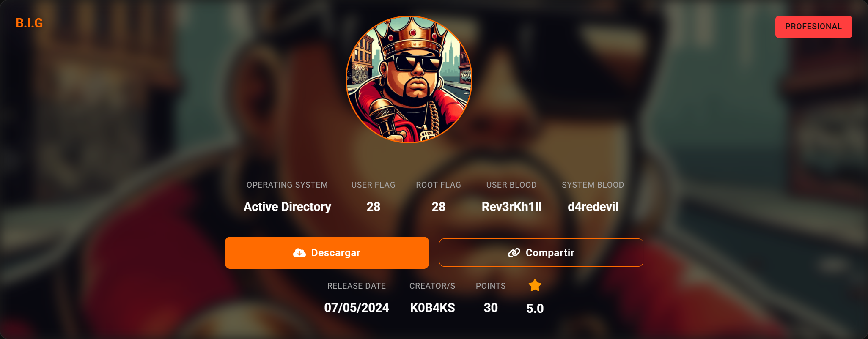Click the points value 30
This screenshot has height=339, width=868.
point(491,308)
